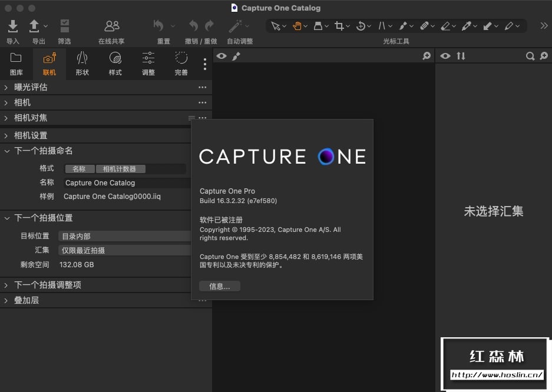Click the Export (导出) toolbar icon
The width and height of the screenshot is (552, 392).
(x=35, y=26)
